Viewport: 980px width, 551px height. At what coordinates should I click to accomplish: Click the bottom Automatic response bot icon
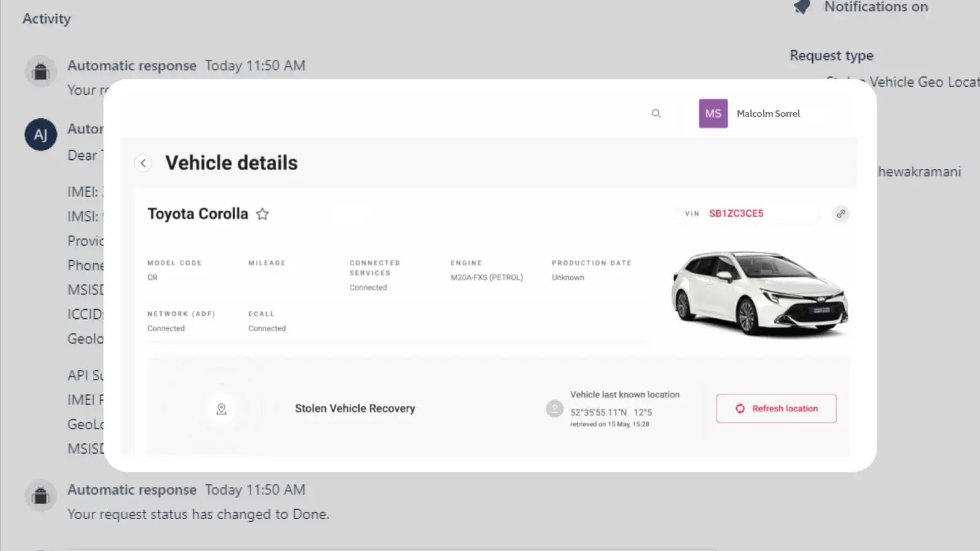[40, 495]
